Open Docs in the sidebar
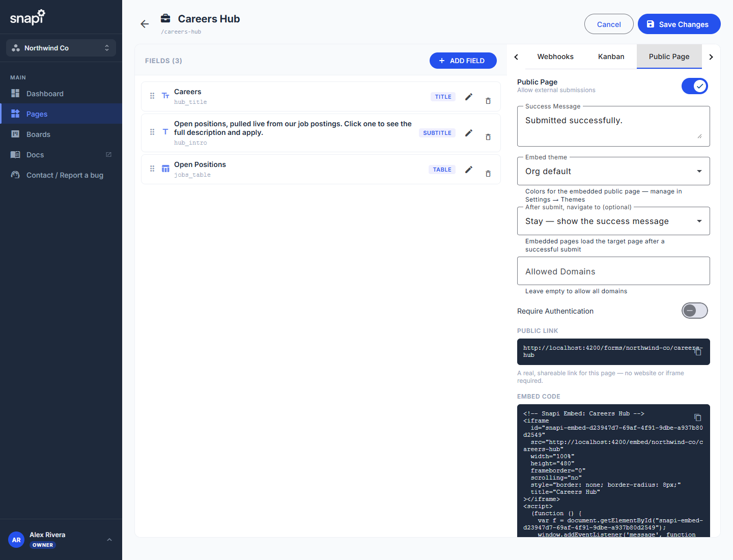The height and width of the screenshot is (560, 733). click(x=61, y=155)
